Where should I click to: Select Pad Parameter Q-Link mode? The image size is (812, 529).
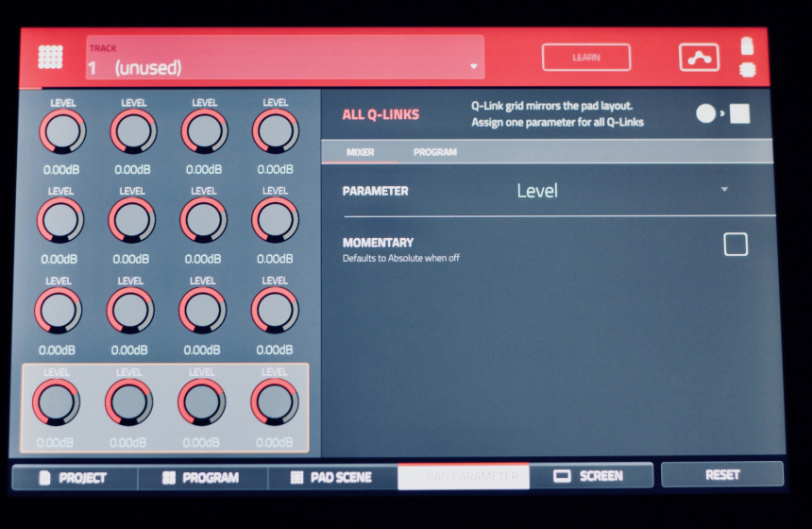(464, 476)
